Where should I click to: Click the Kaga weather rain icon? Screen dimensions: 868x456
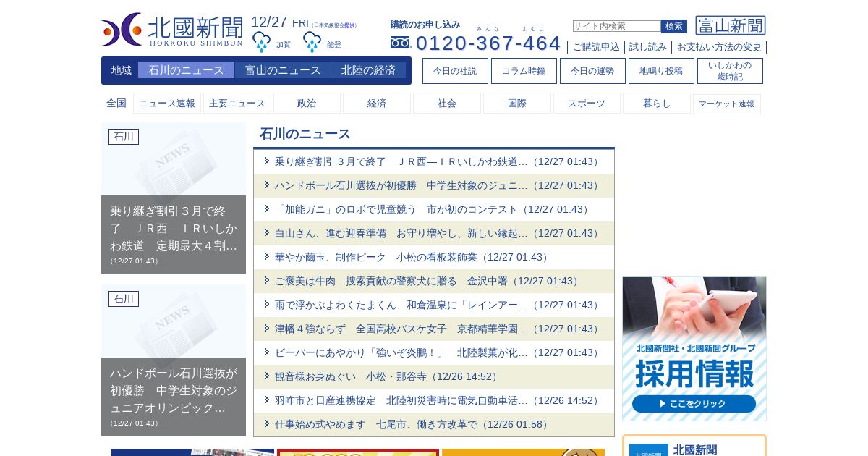pos(261,42)
